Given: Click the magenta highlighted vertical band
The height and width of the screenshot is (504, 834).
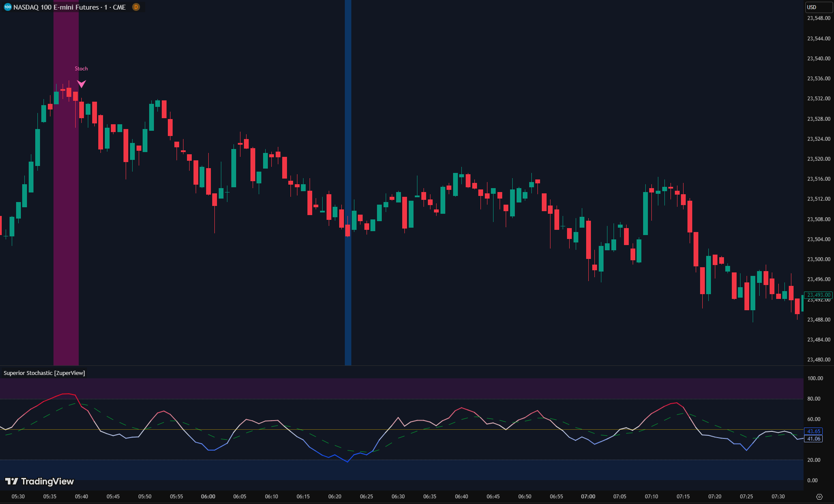Looking at the screenshot, I should (x=66, y=217).
